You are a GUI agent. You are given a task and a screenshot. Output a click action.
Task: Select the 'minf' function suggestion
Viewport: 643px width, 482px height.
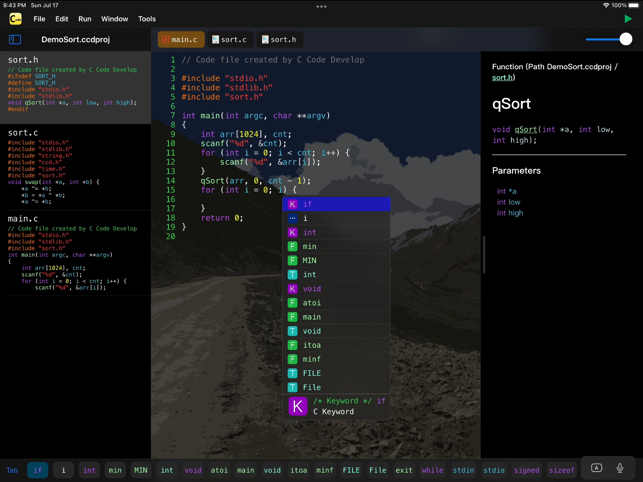point(336,359)
